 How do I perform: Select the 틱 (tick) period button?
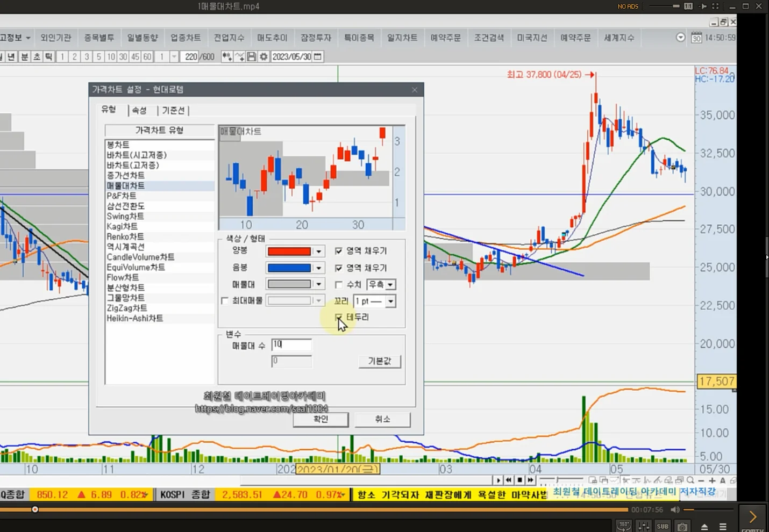click(x=48, y=56)
